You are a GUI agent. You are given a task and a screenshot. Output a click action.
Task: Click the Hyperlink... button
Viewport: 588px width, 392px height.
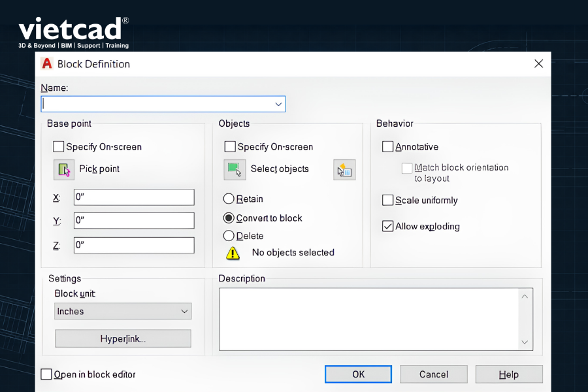(123, 338)
